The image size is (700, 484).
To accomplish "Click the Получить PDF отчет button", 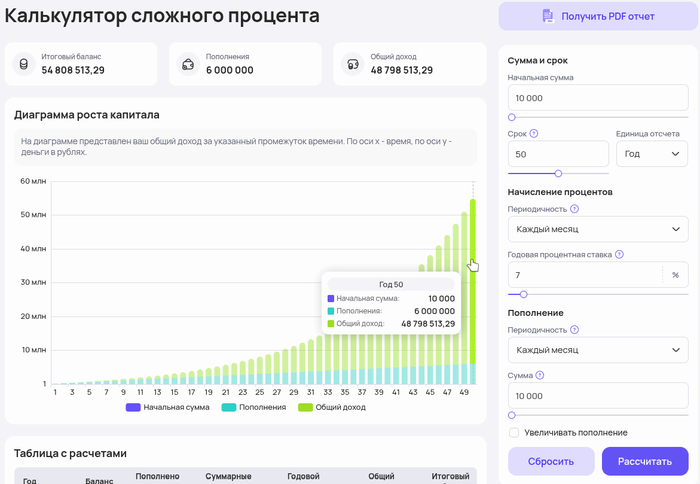I will [597, 16].
